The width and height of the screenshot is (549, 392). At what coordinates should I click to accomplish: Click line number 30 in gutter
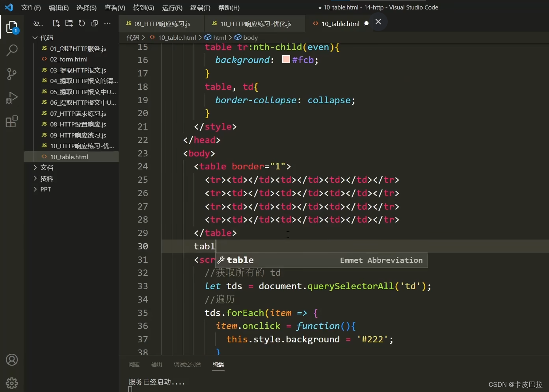click(143, 246)
